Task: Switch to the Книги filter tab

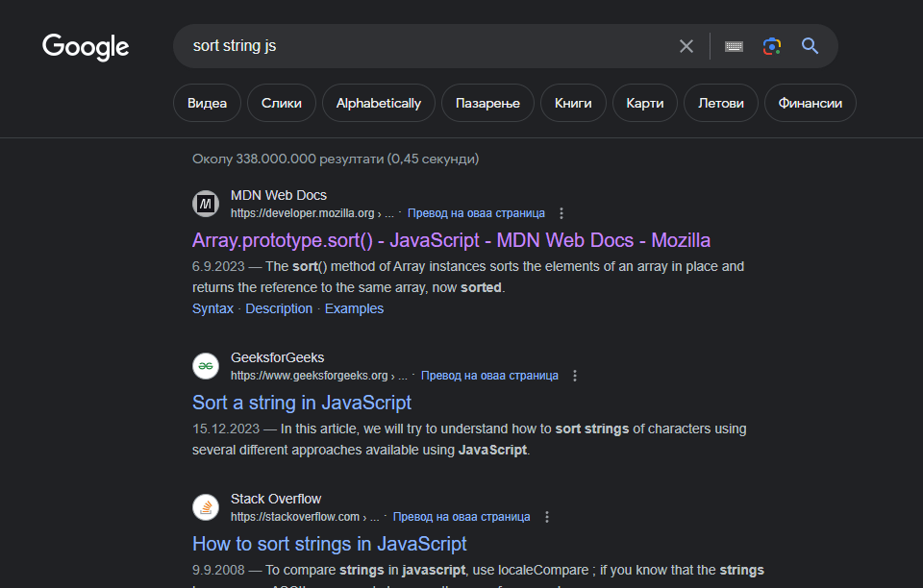Action: (x=573, y=103)
